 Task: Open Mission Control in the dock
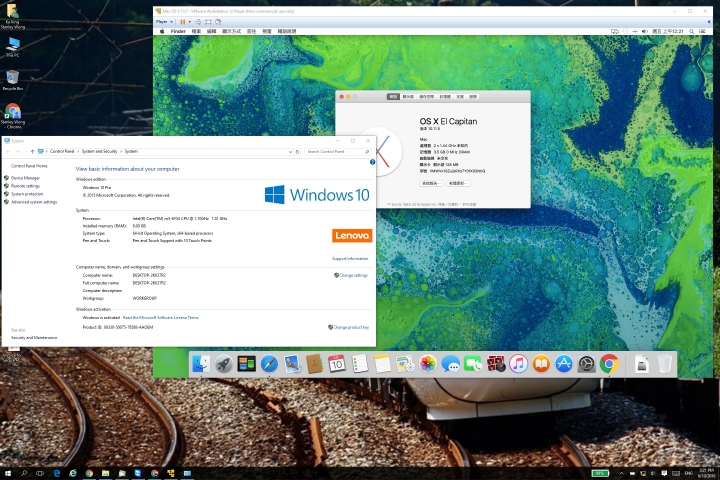click(246, 364)
